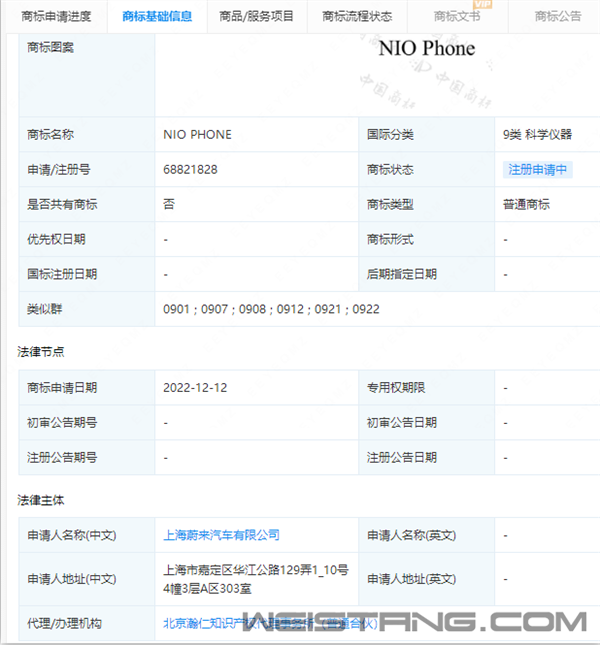Click the 商标申请日期 field label

click(62, 387)
